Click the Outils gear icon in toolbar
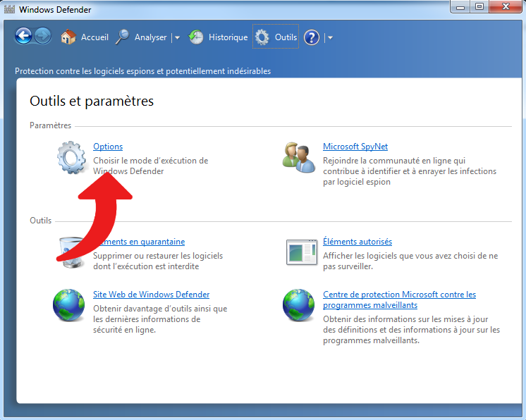Screen dimensions: 526x420 click(x=262, y=37)
